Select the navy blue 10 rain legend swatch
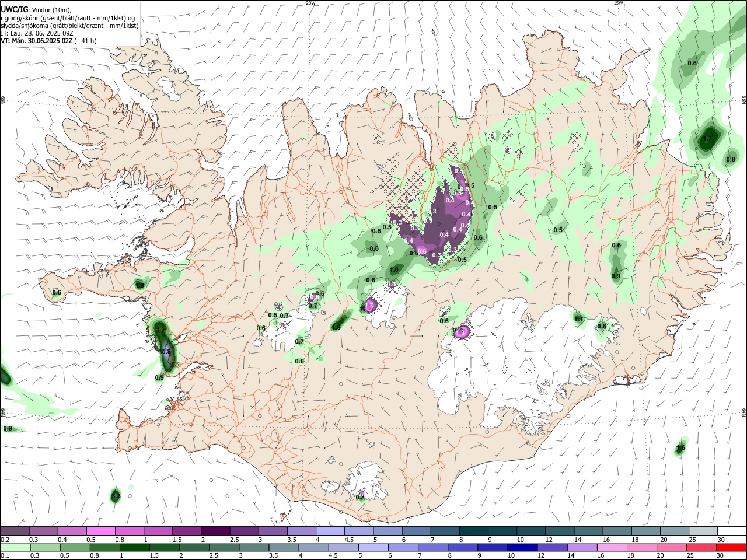This screenshot has width=747, height=560. (x=522, y=547)
